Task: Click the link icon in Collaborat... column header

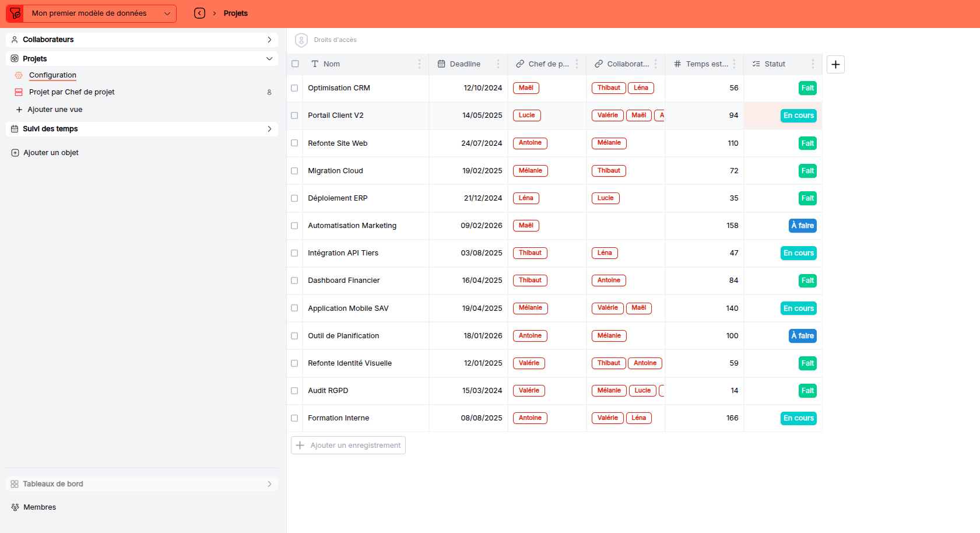Action: click(598, 64)
